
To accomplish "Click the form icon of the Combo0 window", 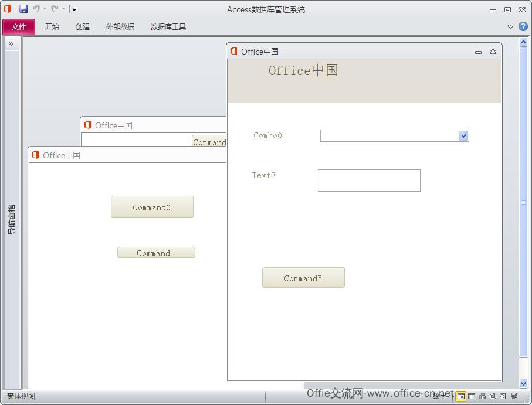I will (x=234, y=51).
